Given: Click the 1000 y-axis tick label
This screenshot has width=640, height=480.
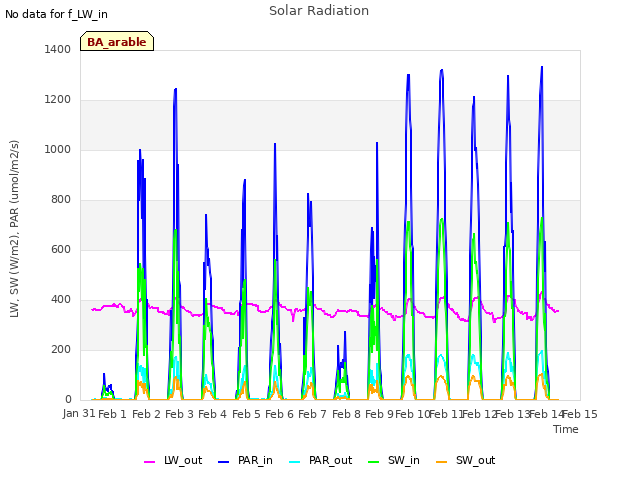Looking at the screenshot, I should [x=58, y=149].
